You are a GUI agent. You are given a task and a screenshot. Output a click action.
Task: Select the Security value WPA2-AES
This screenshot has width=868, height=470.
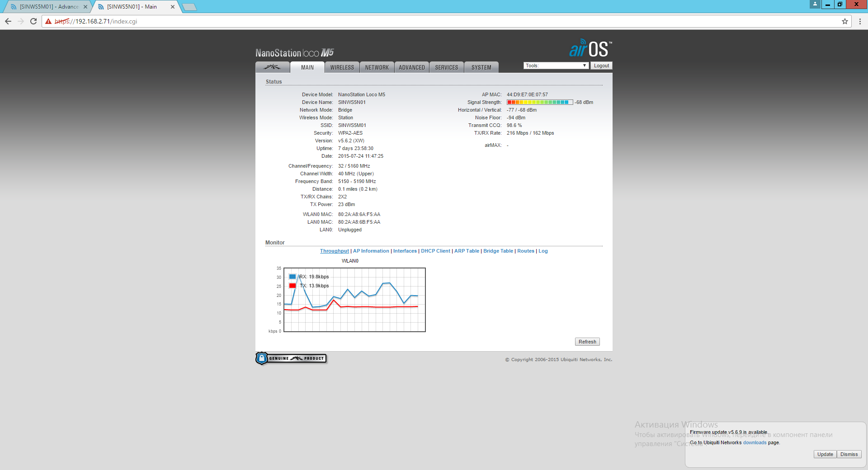click(x=350, y=133)
